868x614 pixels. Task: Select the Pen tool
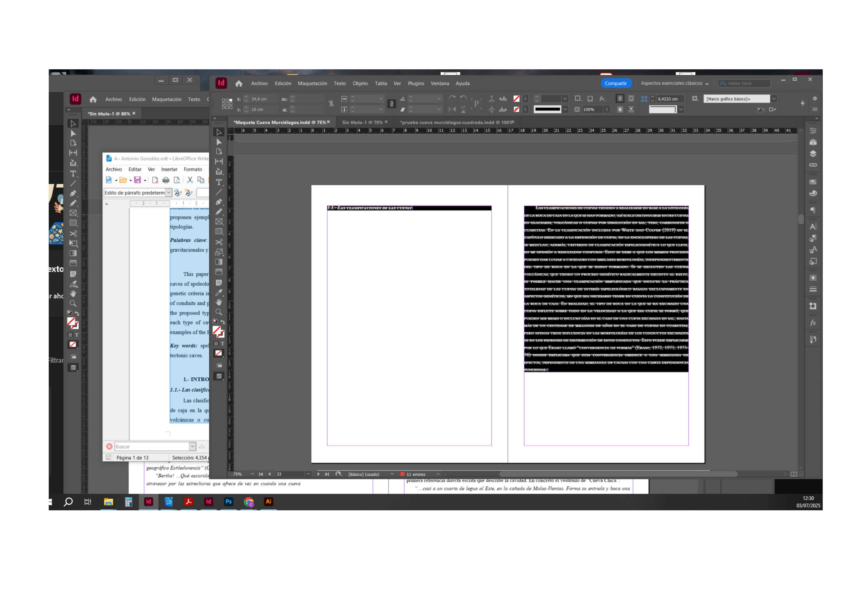pyautogui.click(x=218, y=202)
